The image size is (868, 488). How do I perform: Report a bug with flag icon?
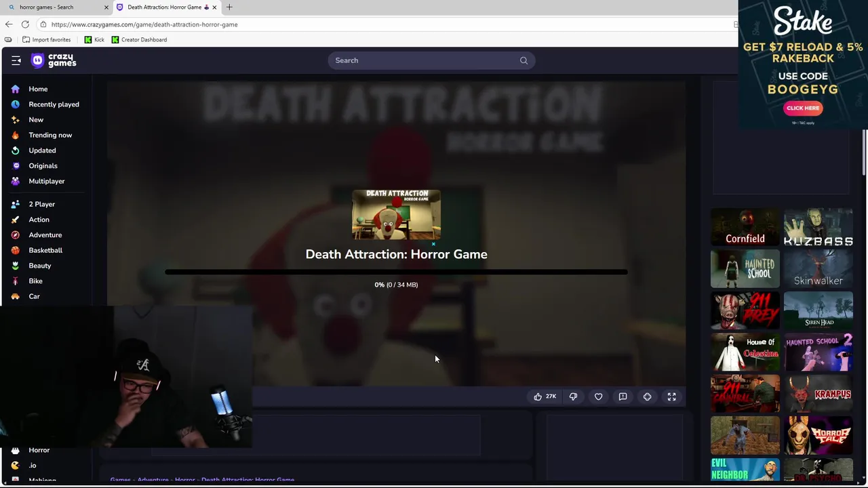(623, 396)
